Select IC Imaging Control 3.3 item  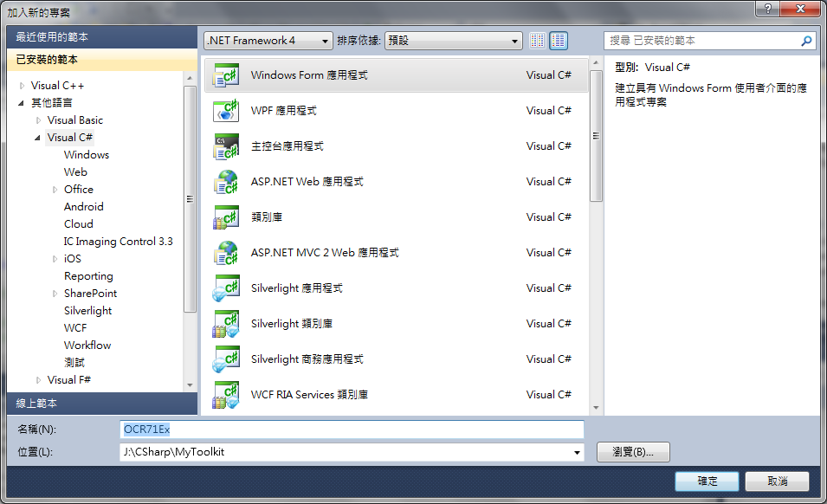pyautogui.click(x=118, y=242)
